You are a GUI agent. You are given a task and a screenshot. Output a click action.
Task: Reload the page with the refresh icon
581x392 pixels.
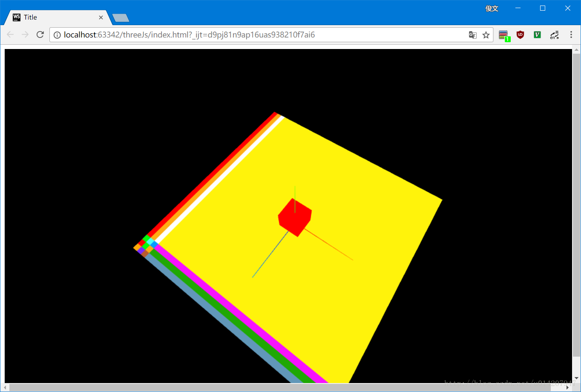(x=40, y=35)
